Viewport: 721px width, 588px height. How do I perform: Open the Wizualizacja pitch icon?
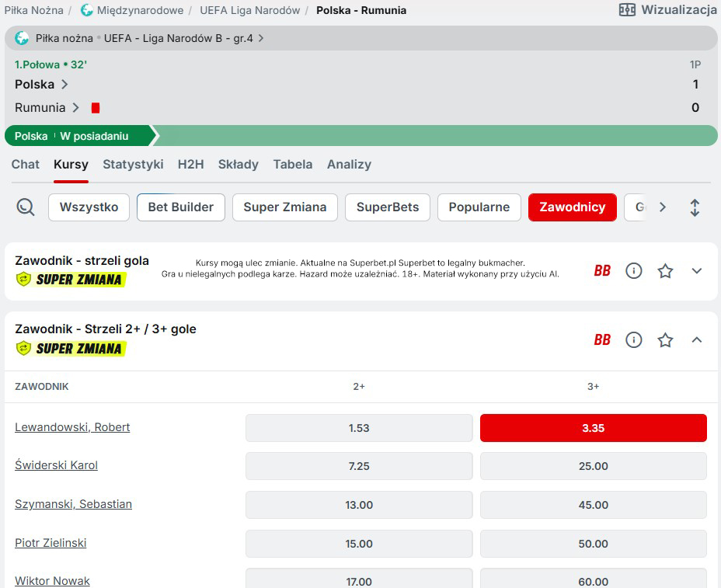coord(627,9)
